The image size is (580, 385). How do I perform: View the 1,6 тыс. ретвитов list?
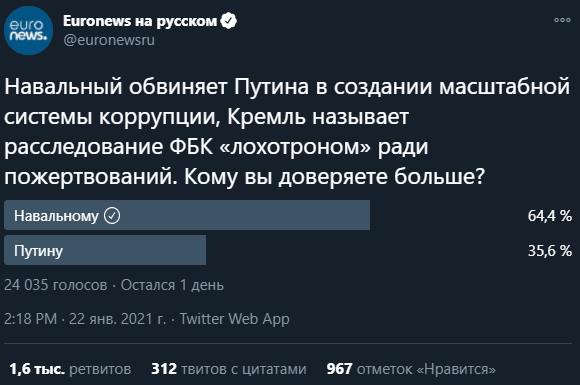pos(70,369)
